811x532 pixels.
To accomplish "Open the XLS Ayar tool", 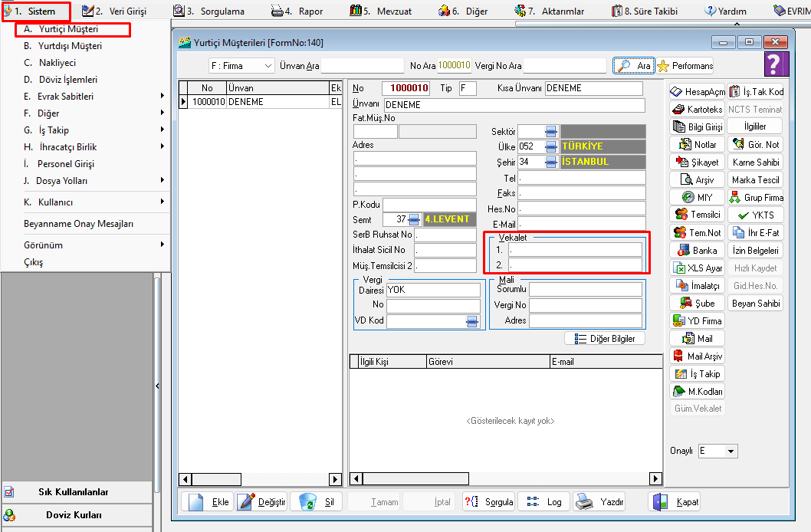I will coord(697,268).
